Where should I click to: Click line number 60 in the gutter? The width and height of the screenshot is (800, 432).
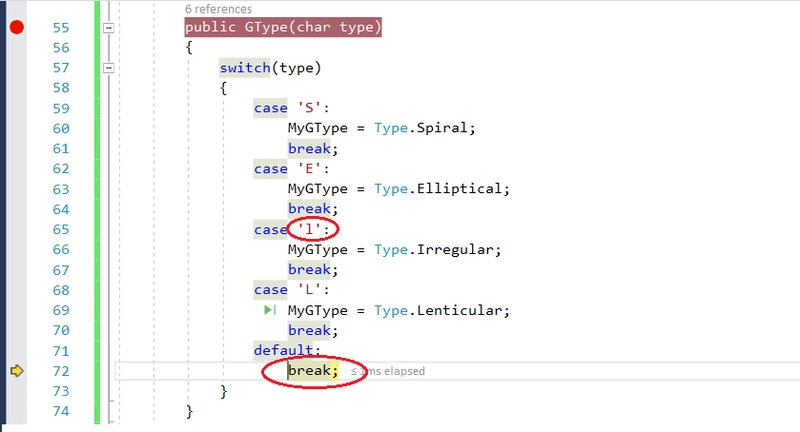tap(60, 129)
